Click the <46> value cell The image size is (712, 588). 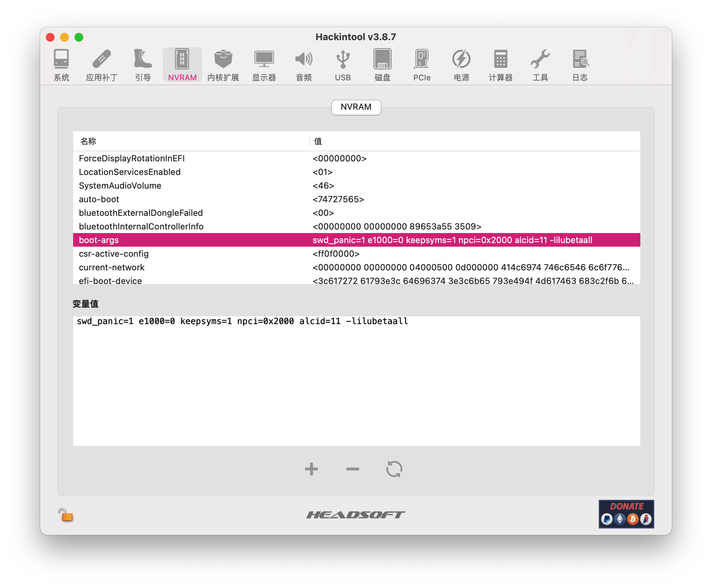[323, 186]
